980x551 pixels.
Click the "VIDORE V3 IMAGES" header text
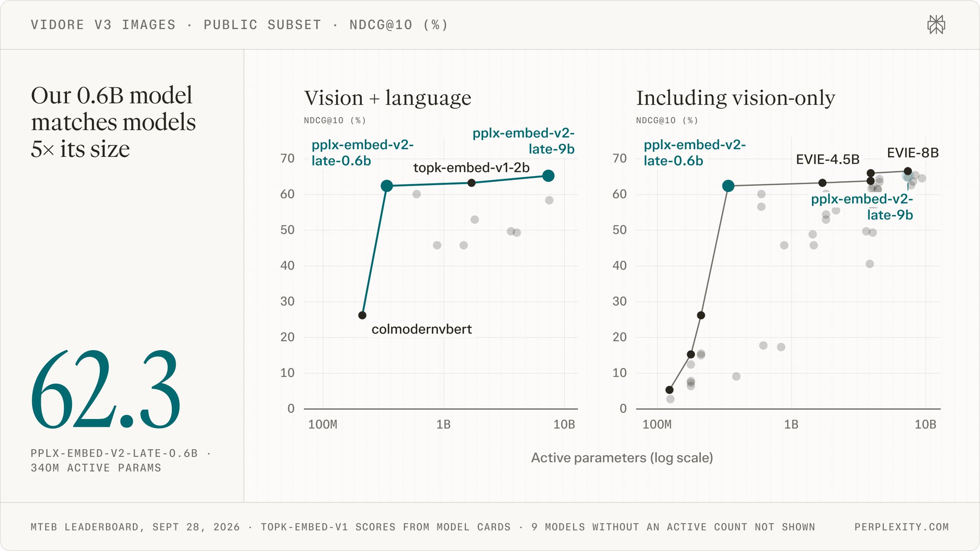(x=103, y=25)
